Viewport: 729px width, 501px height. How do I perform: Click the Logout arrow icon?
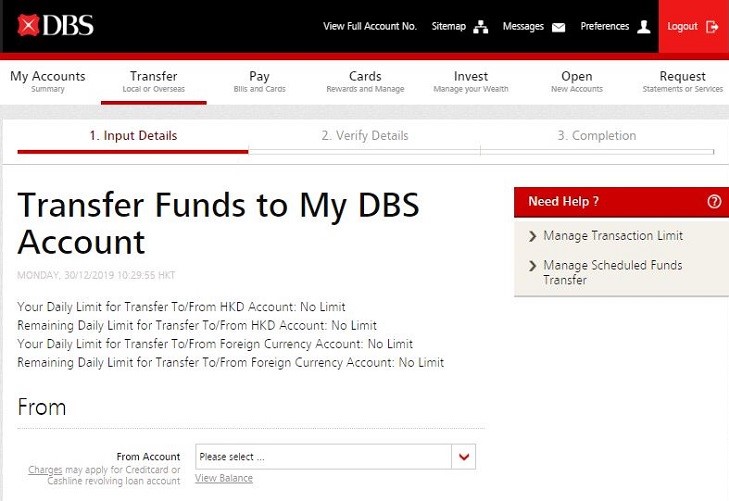tap(712, 27)
